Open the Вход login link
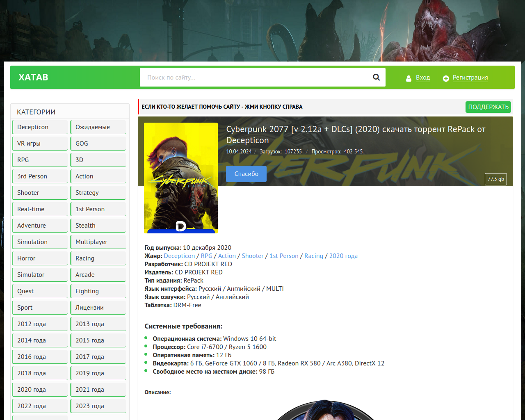This screenshot has width=525, height=420. pos(423,78)
